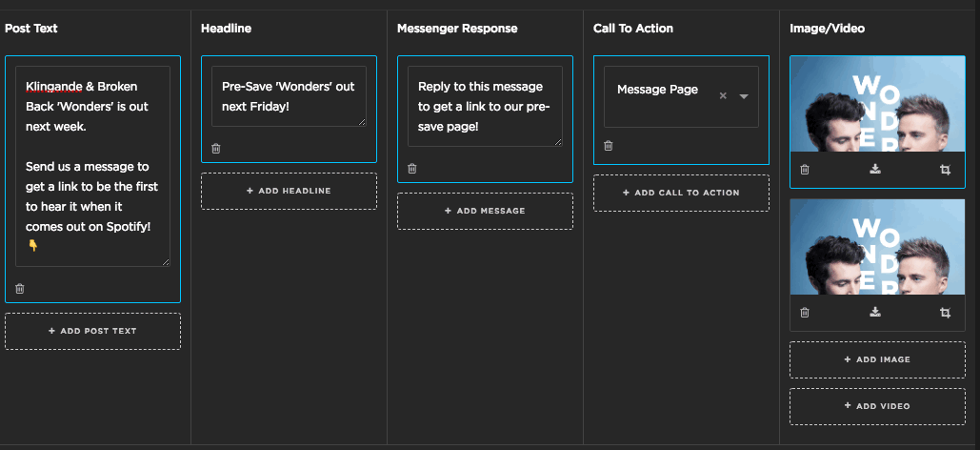Select the first Wonders image thumbnail
This screenshot has width=980, height=450.
[877, 104]
